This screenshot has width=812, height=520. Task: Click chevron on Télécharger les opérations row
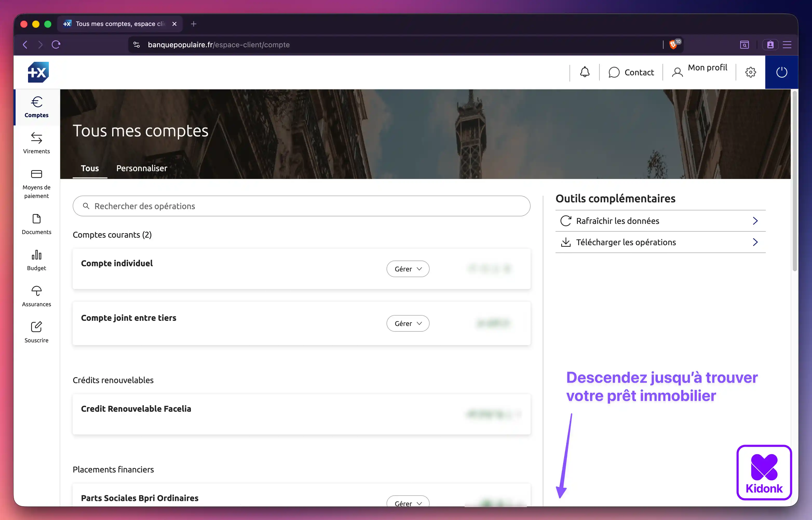coord(755,242)
